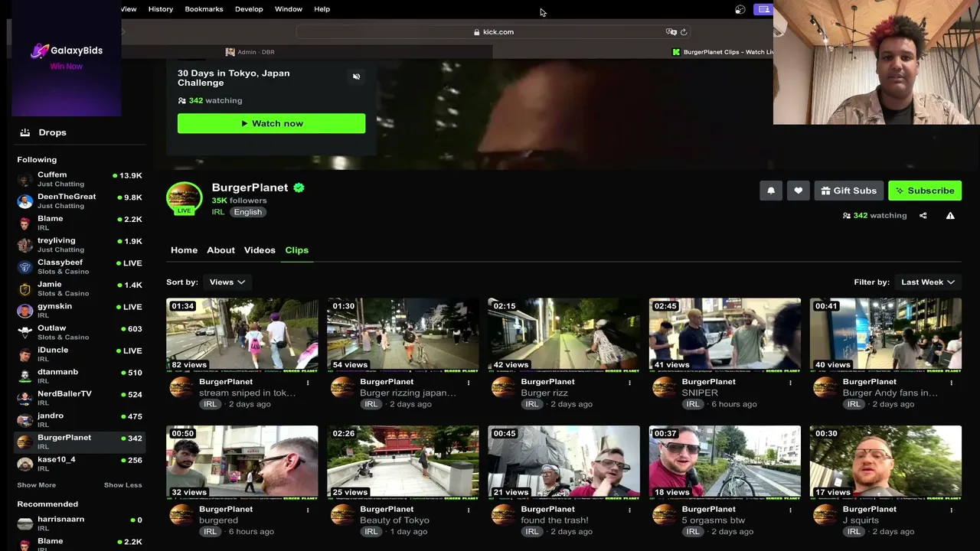The image size is (980, 551).
Task: Open options menu for the 'burgered' clip
Action: pyautogui.click(x=308, y=510)
